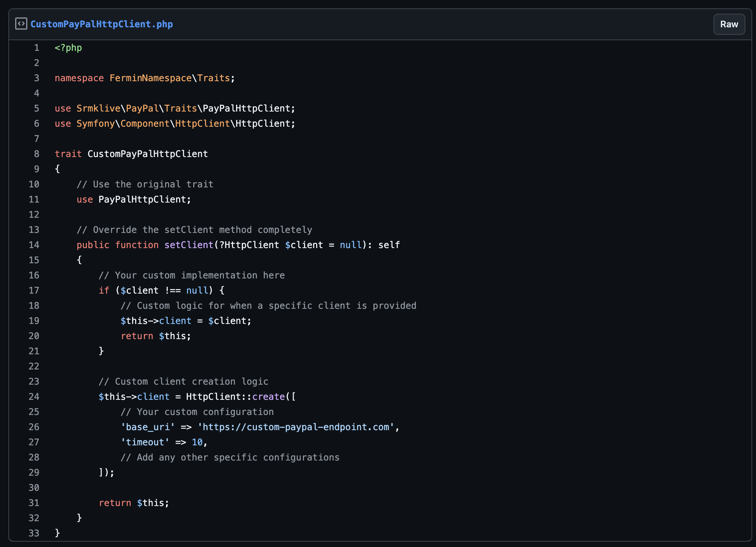Select line number 26
Image resolution: width=756 pixels, height=547 pixels.
[34, 427]
